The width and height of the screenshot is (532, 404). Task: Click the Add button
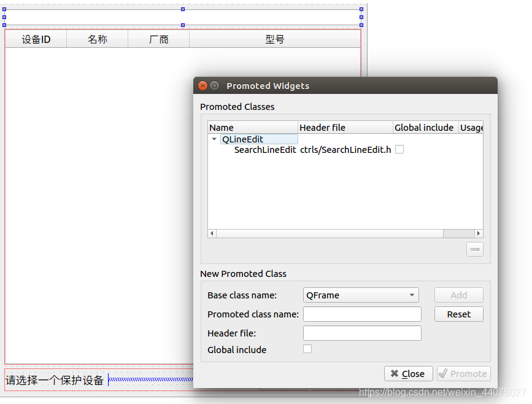click(x=459, y=295)
